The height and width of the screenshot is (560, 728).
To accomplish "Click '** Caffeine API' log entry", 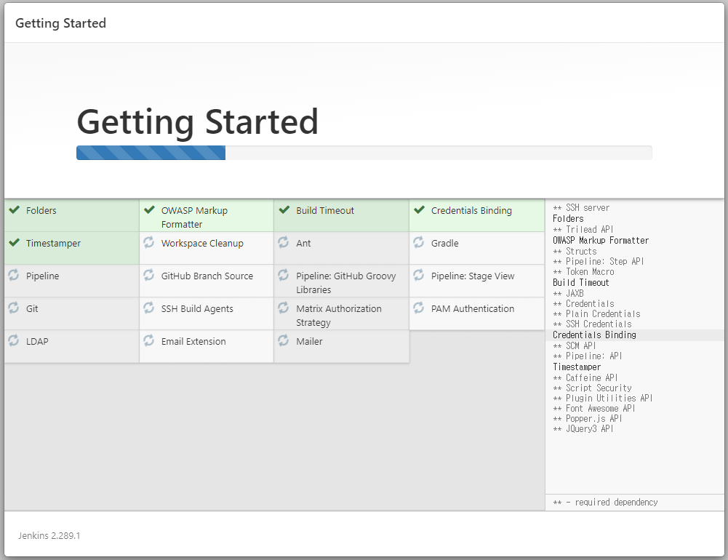I will click(x=585, y=378).
